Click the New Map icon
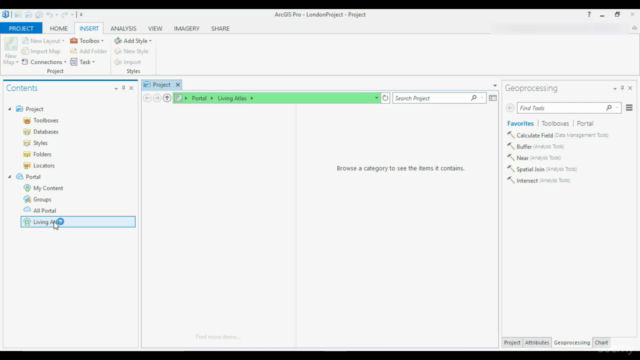This screenshot has height=360, width=640. pos(11,45)
